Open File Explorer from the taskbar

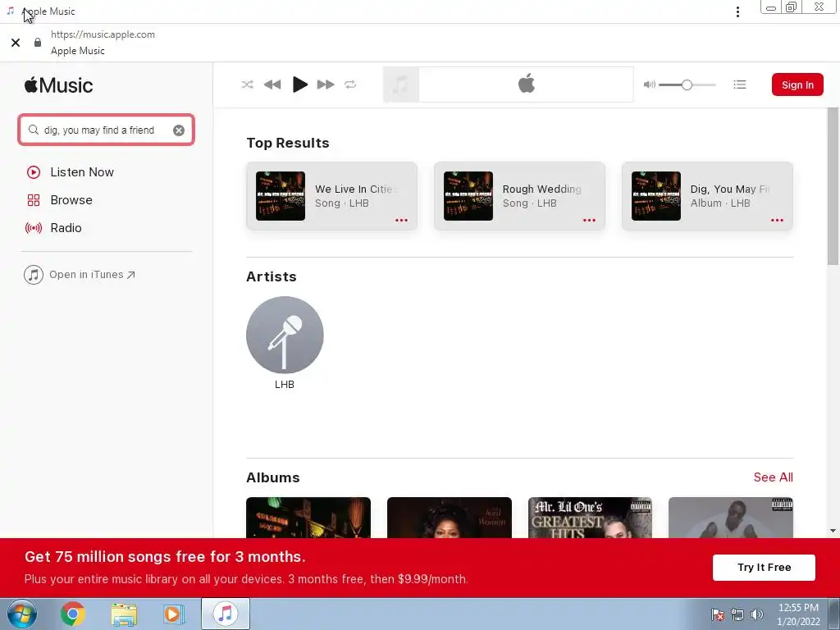[x=124, y=614]
